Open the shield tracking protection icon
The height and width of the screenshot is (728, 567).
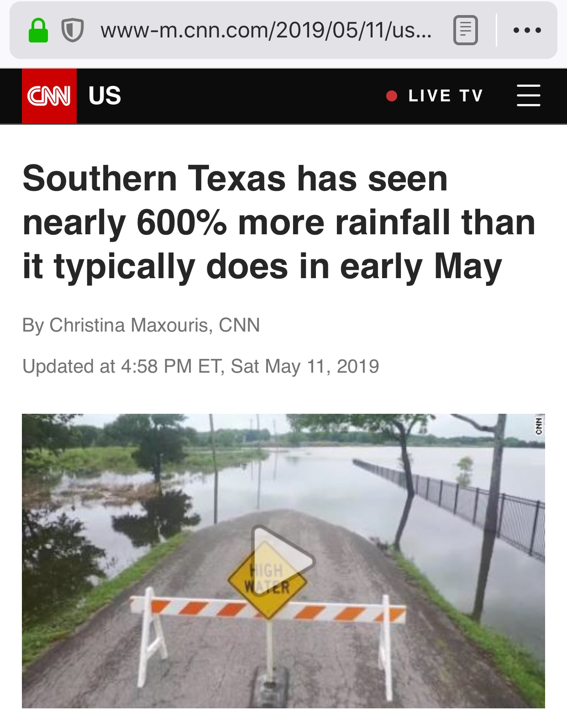72,31
